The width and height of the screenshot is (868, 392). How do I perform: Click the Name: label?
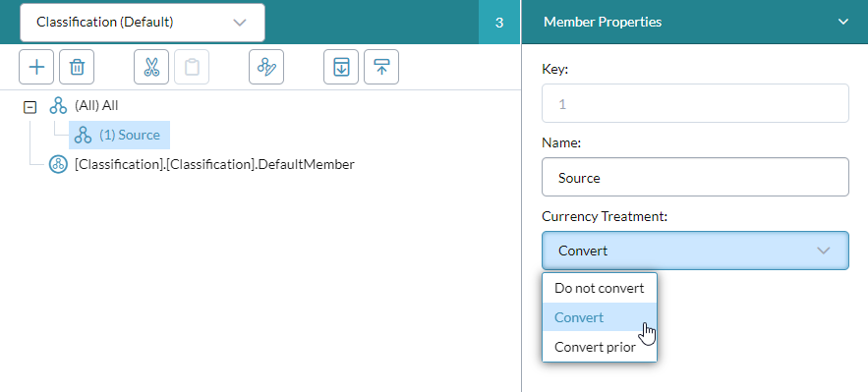[x=560, y=143]
